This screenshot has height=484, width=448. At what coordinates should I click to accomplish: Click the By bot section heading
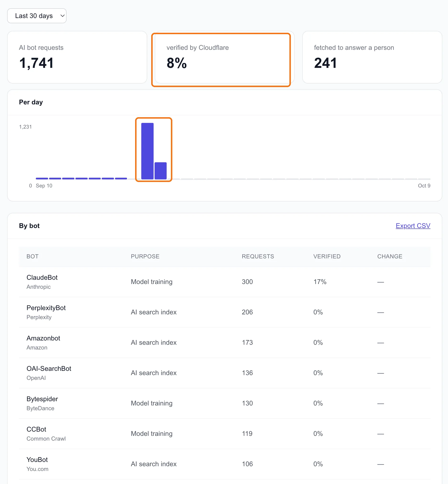[x=29, y=226]
